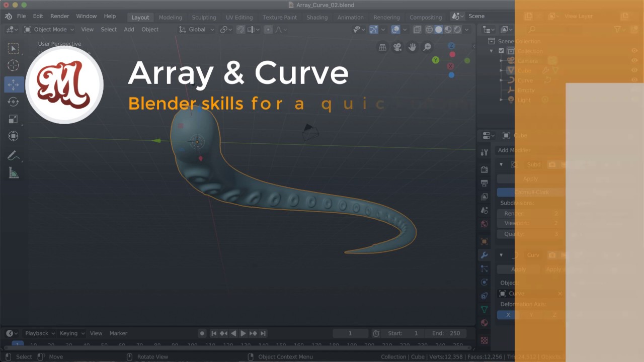Open the Keying dropdown in timeline
The image size is (644, 362).
(x=72, y=333)
